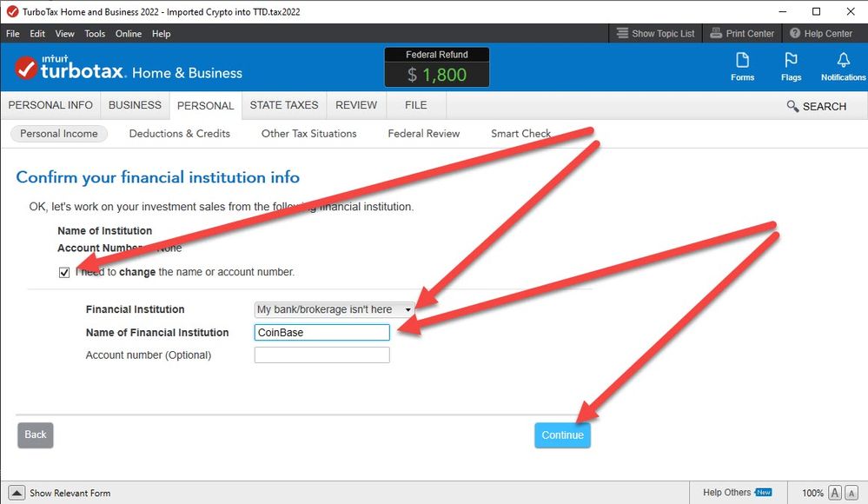This screenshot has height=504, width=868.
Task: Click the Show Topic List button
Action: (x=655, y=34)
